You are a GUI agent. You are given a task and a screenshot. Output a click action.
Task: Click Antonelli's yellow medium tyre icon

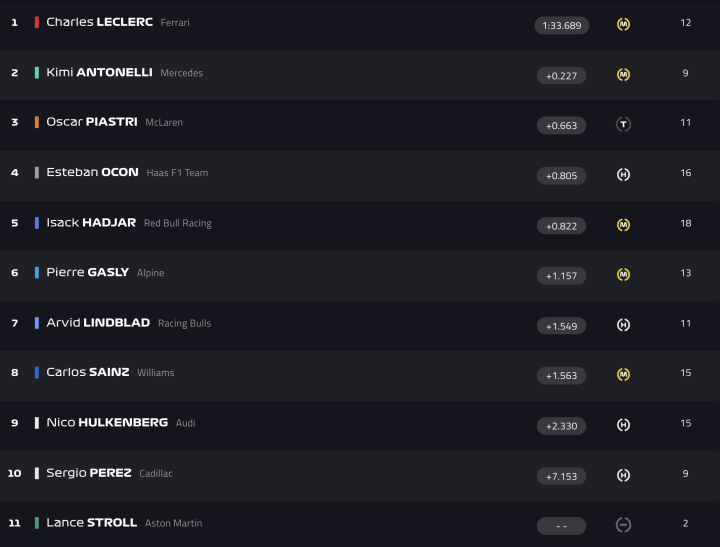pyautogui.click(x=623, y=74)
